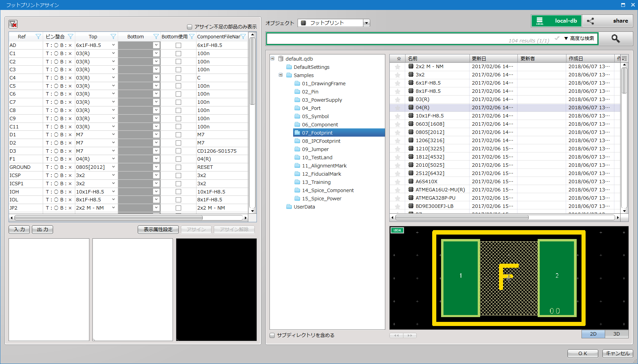This screenshot has height=364, width=638.
Task: Check Bottom使用 box for row C1
Action: point(178,53)
